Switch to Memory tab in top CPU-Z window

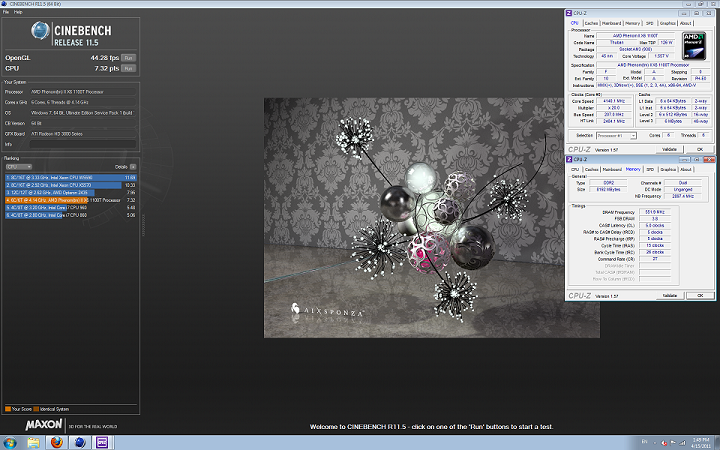pos(632,23)
